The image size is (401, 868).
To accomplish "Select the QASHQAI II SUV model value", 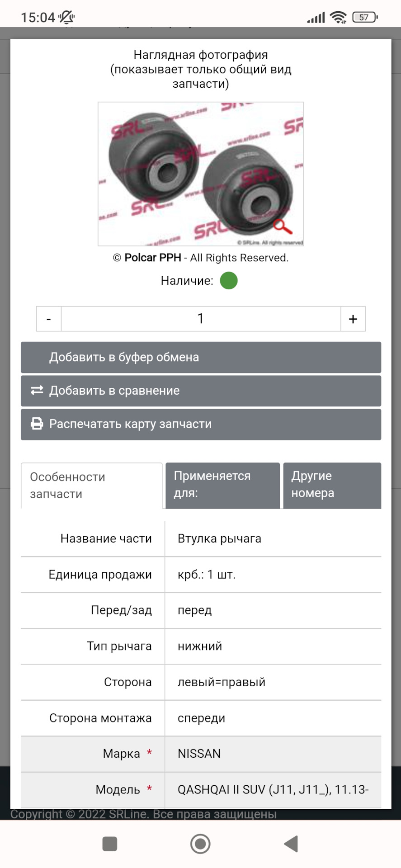I will tap(273, 789).
